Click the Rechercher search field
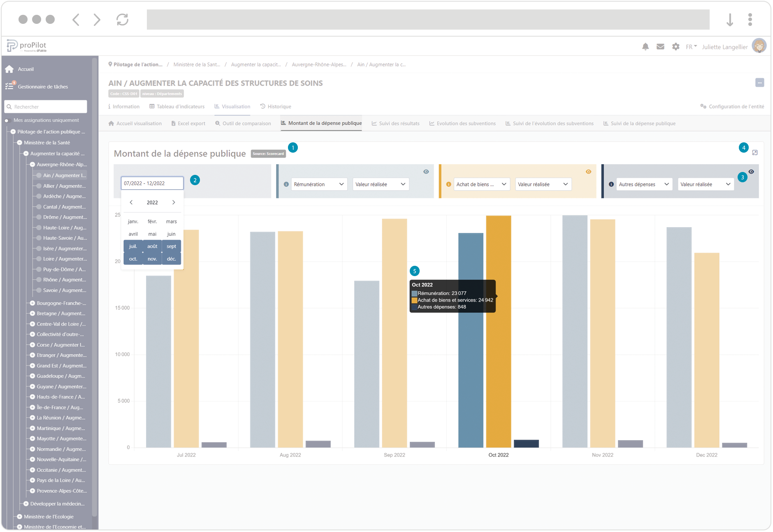Screen dimensions: 773x532 click(x=46, y=107)
